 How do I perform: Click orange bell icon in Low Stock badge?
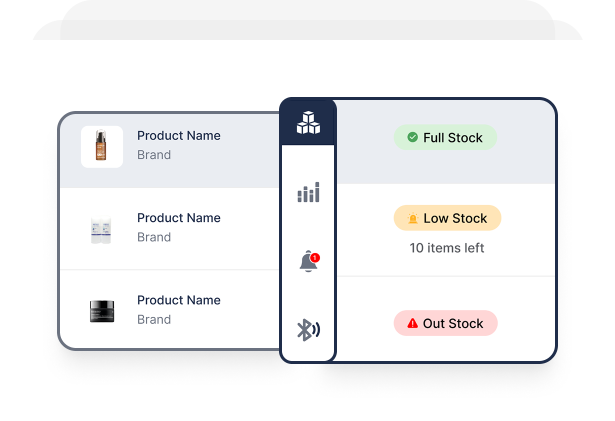click(x=412, y=219)
